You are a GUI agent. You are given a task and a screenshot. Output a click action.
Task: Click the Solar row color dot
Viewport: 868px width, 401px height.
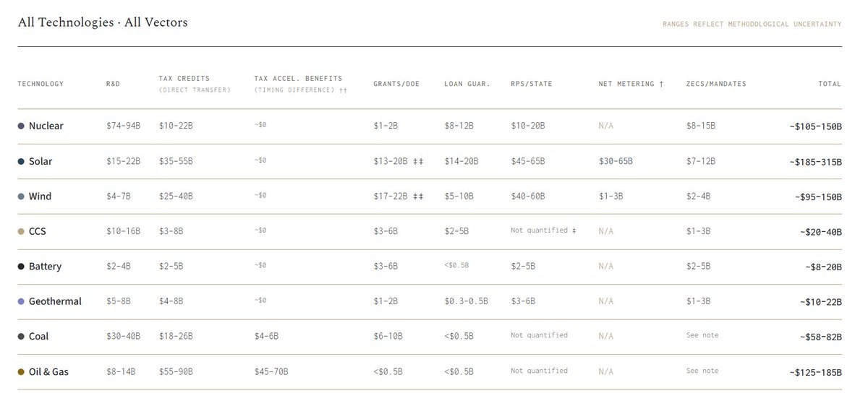(21, 162)
